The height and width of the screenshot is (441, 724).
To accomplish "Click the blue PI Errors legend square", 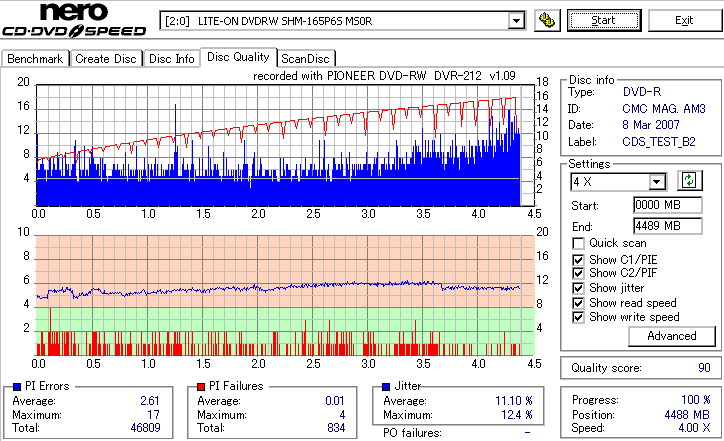I will [x=17, y=387].
